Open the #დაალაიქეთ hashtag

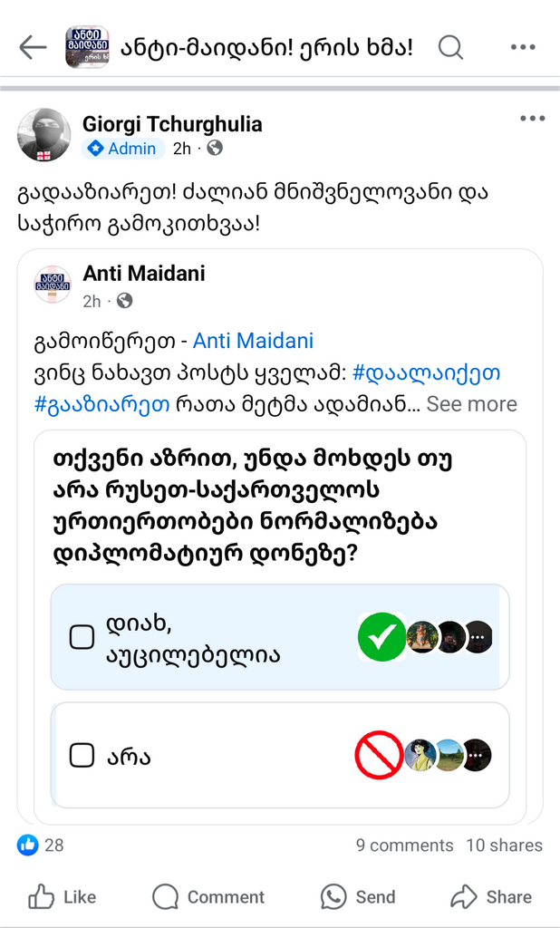coord(426,372)
